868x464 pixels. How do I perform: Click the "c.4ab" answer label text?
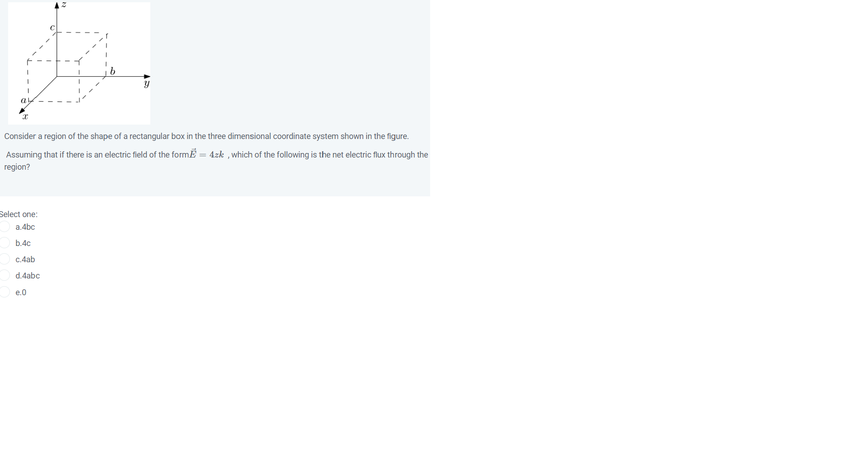[x=25, y=260]
